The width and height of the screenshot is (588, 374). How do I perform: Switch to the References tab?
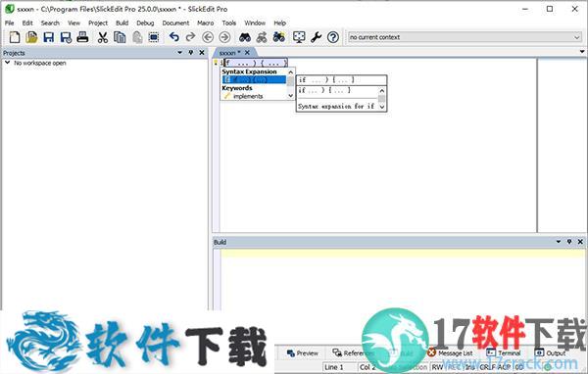tap(352, 353)
